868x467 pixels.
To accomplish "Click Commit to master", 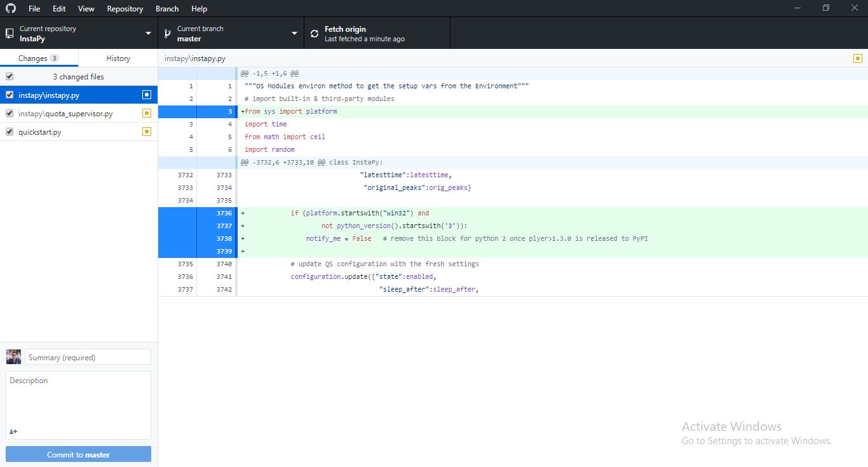I will tap(78, 454).
